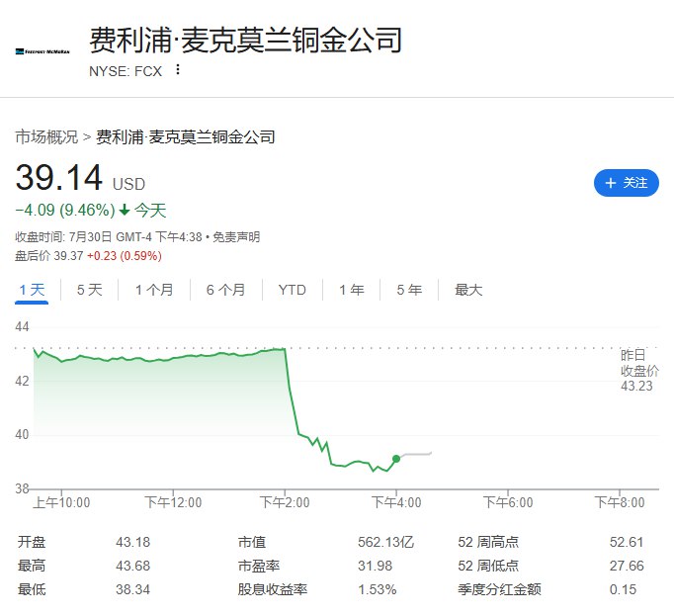Click the 关注 follow button

click(x=627, y=183)
